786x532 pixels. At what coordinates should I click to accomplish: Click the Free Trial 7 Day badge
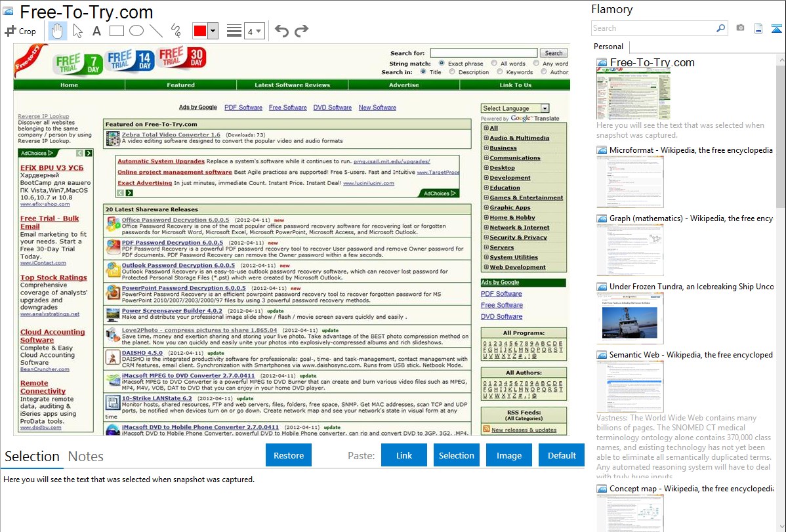click(77, 63)
